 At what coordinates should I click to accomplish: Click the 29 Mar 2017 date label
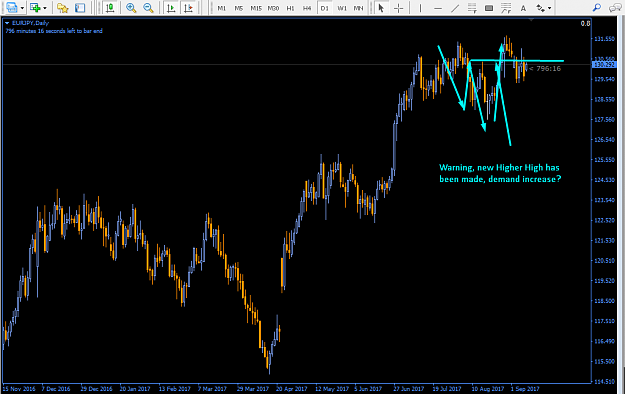tap(253, 388)
